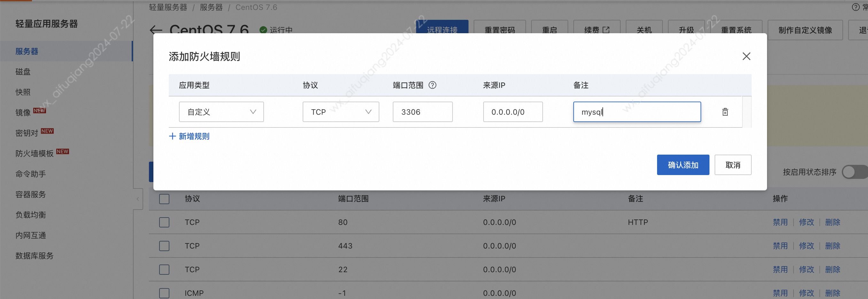
Task: Check the box for TCP port 80 row
Action: coord(164,222)
